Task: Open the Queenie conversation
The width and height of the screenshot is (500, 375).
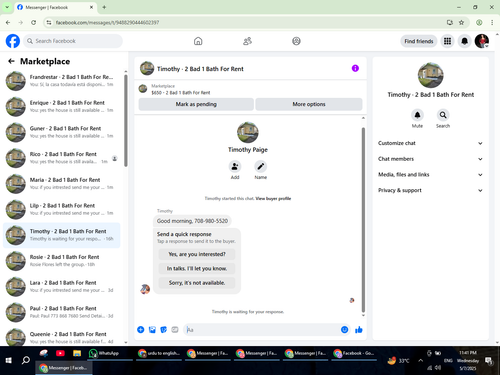Action: click(x=61, y=337)
